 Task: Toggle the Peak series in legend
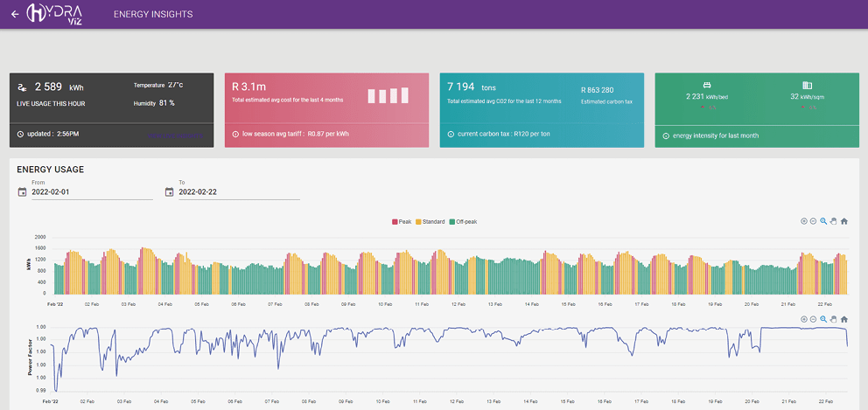[x=402, y=221]
